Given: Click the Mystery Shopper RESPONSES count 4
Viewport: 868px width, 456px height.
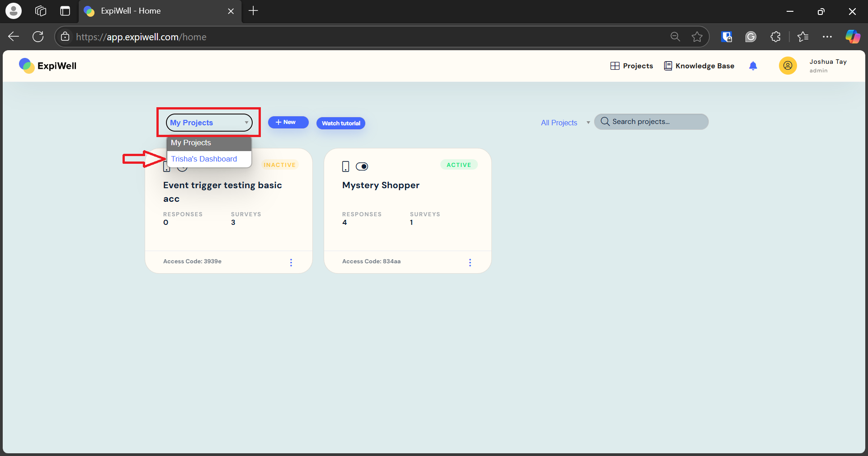Looking at the screenshot, I should pyautogui.click(x=344, y=223).
